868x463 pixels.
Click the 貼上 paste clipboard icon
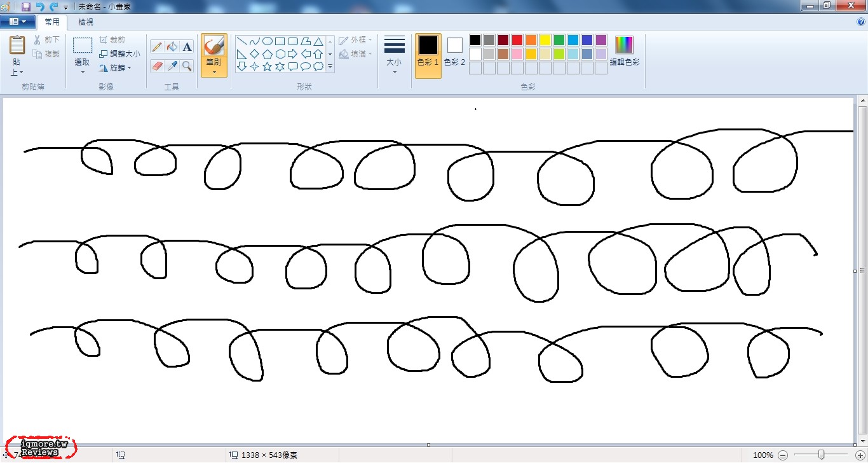(x=17, y=45)
